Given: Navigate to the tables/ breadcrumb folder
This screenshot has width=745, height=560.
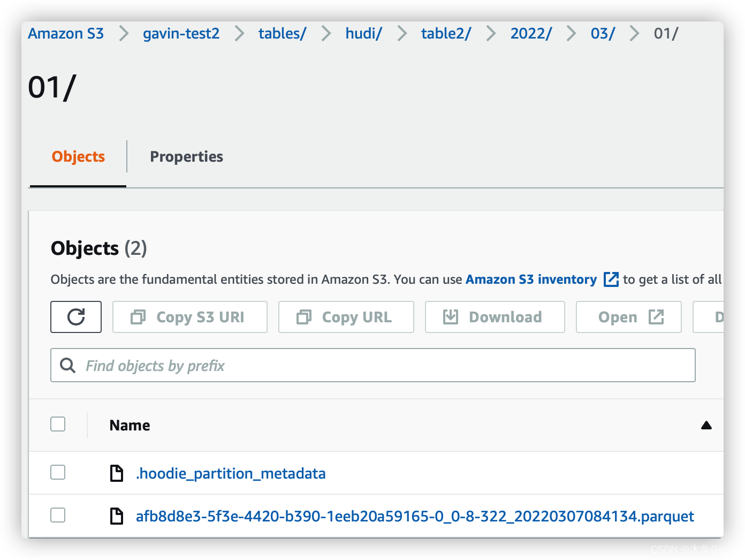Looking at the screenshot, I should tap(282, 33).
